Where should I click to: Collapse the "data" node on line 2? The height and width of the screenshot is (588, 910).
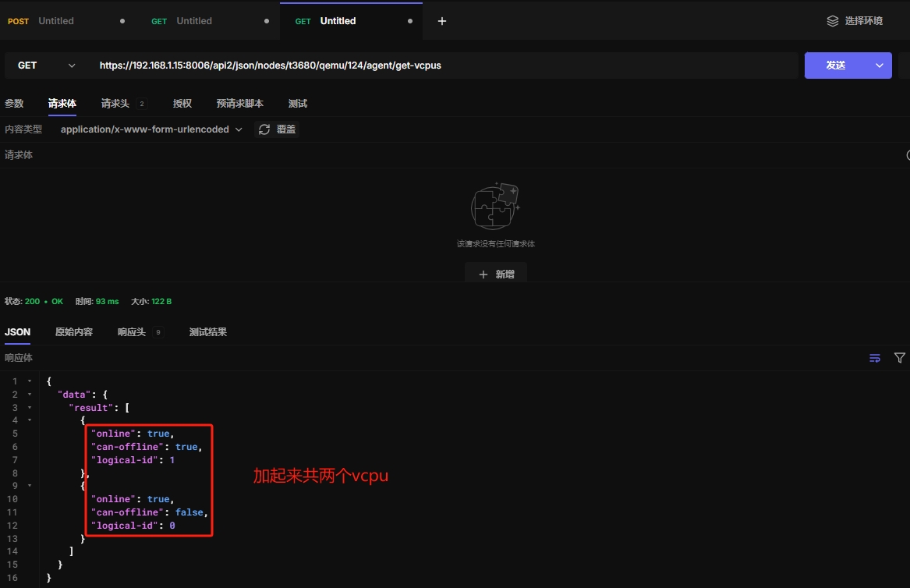coord(30,395)
